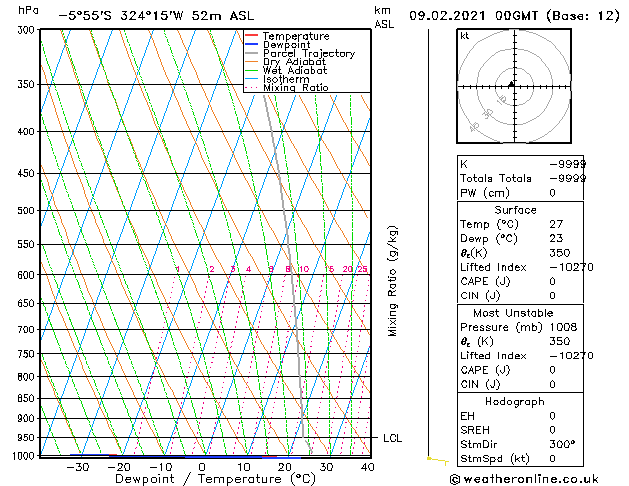Select the Dewpoint legend entry
Viewport: 629px width, 486px height.
287,45
